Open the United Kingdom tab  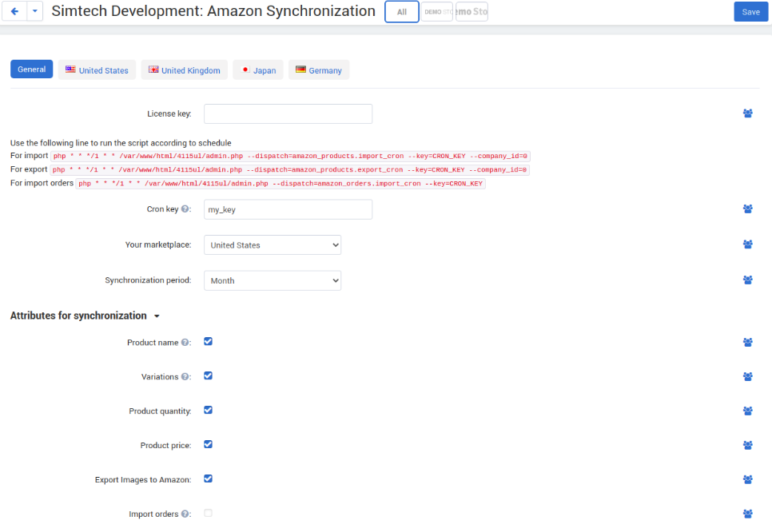tap(184, 69)
